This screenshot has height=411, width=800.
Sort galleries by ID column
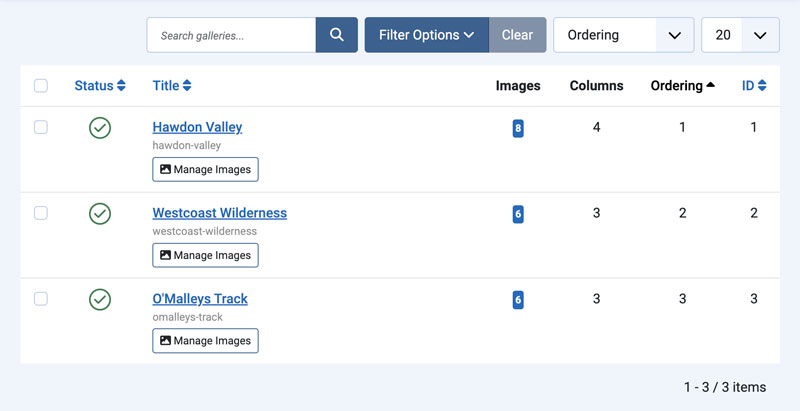pos(754,86)
